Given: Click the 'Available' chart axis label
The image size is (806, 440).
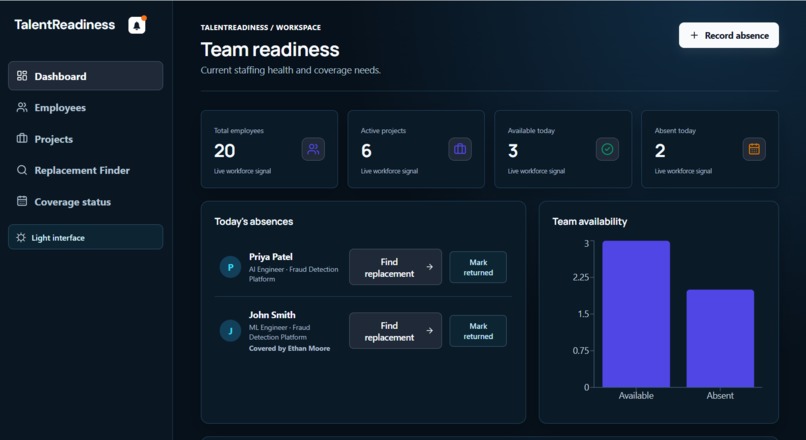Looking at the screenshot, I should [636, 395].
